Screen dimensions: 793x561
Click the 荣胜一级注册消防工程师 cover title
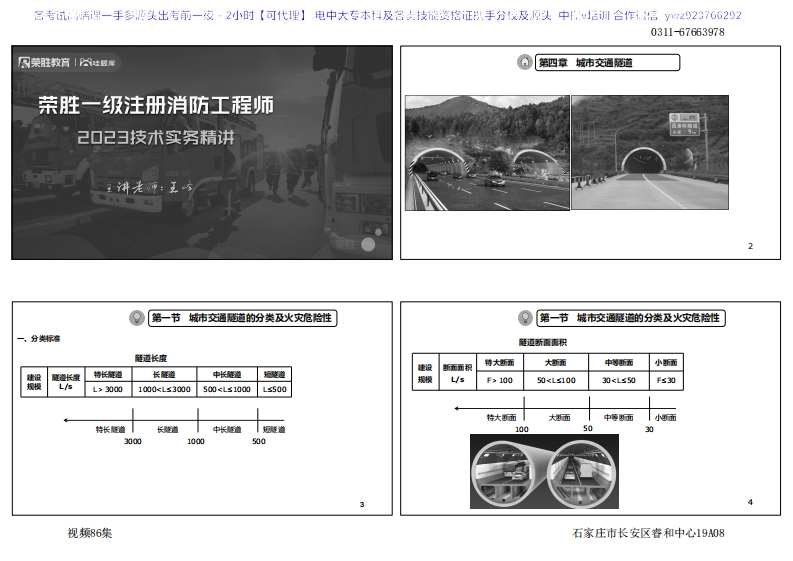[154, 106]
